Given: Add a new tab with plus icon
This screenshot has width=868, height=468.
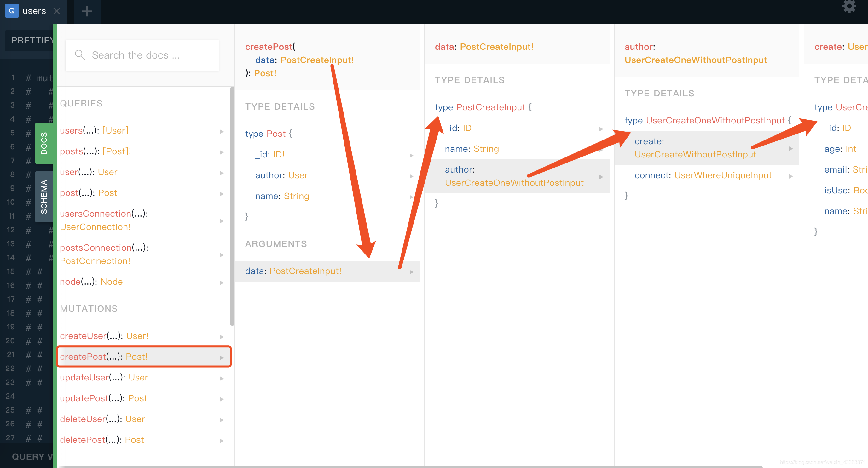Looking at the screenshot, I should [x=87, y=11].
